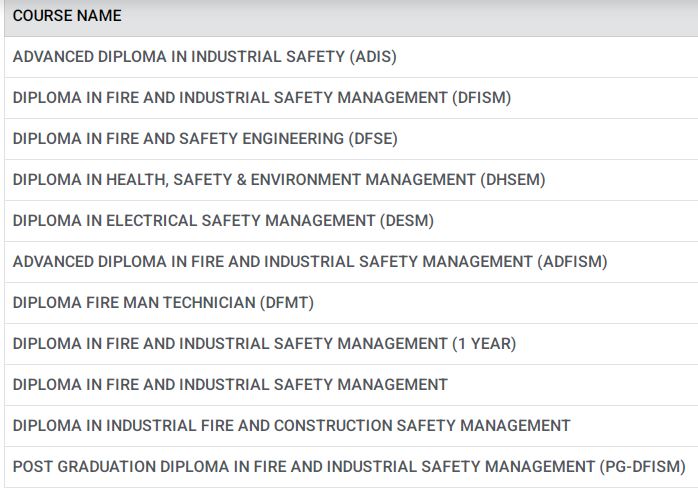
Task: Open Advanced Diploma in Fire and Industrial Safety
Action: 272,262
